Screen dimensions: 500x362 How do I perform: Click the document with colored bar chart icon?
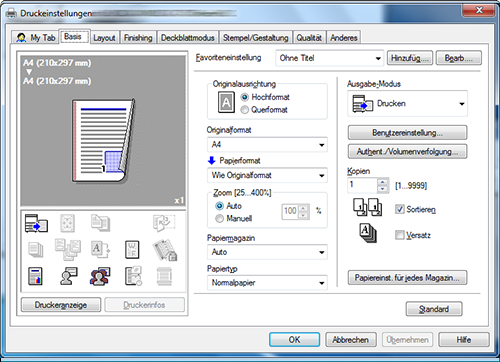click(36, 276)
